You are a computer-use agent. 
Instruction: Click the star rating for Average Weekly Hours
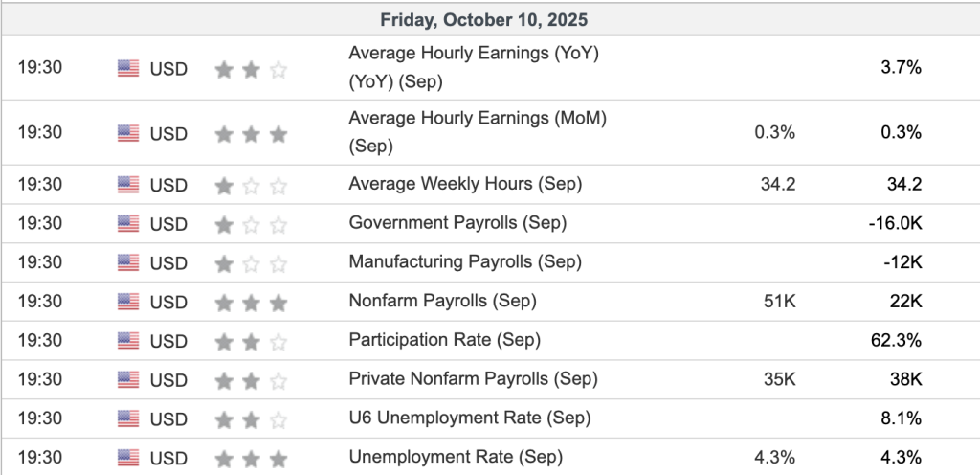(x=251, y=185)
